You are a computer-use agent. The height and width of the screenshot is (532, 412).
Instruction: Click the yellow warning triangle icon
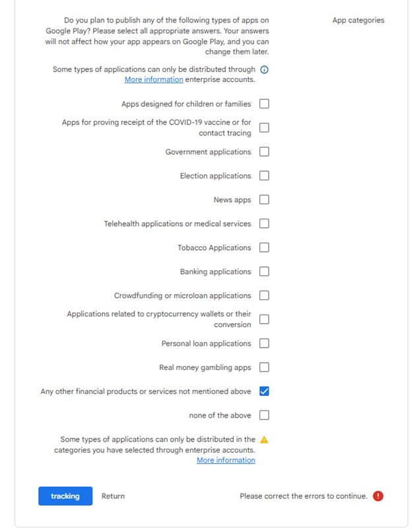(264, 439)
